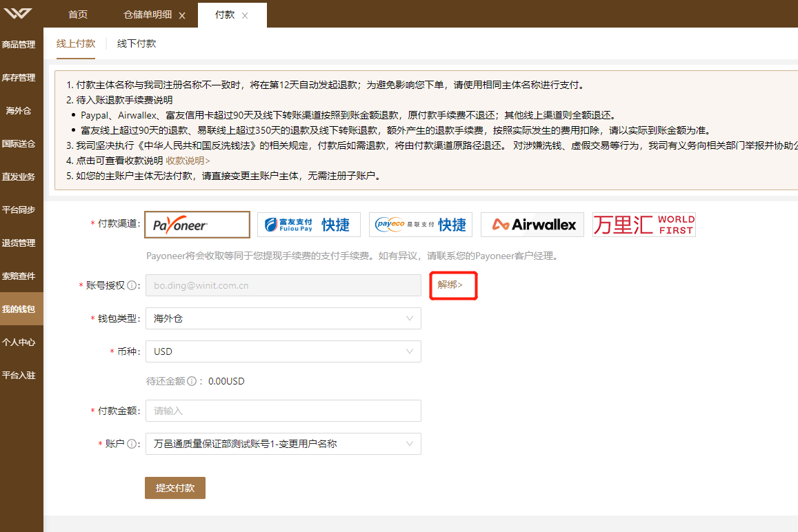Open 海外仓 in the sidebar
798x532 pixels.
(19, 111)
